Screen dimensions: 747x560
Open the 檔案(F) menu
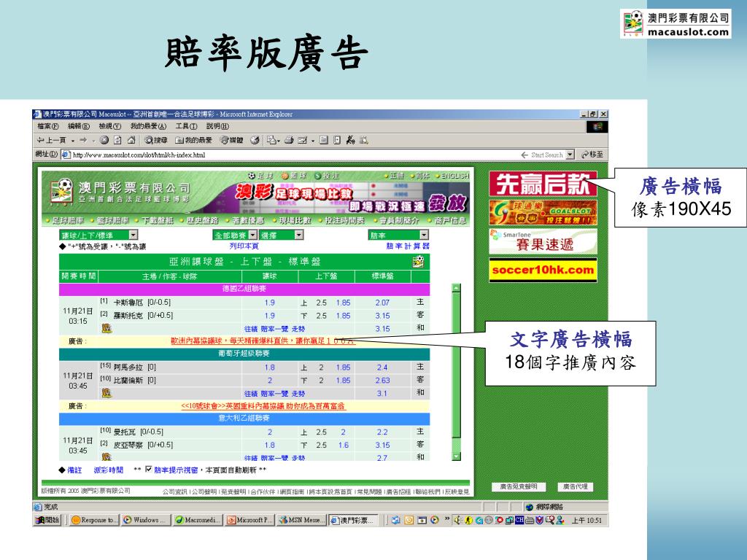tap(47, 126)
